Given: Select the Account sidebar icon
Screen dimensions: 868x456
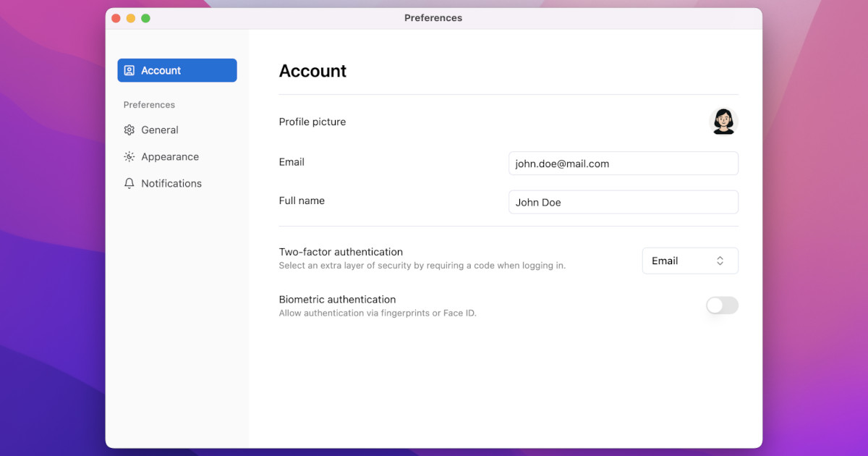Looking at the screenshot, I should click(x=129, y=70).
